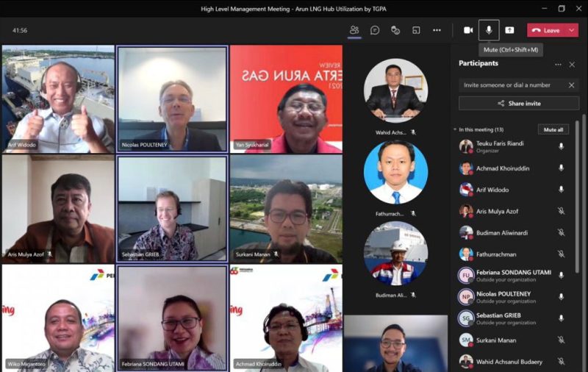This screenshot has width=588, height=372.
Task: Select Aris Mulya Azof in participants list
Action: click(x=513, y=211)
